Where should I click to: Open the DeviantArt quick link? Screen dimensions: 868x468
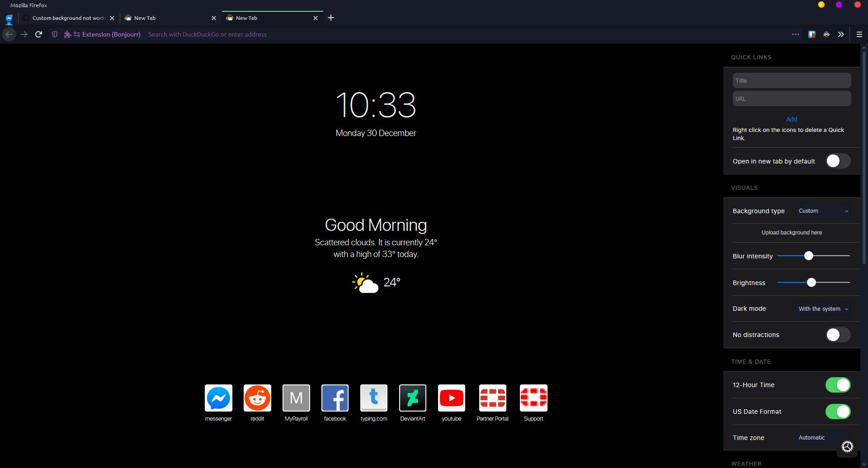(x=412, y=398)
